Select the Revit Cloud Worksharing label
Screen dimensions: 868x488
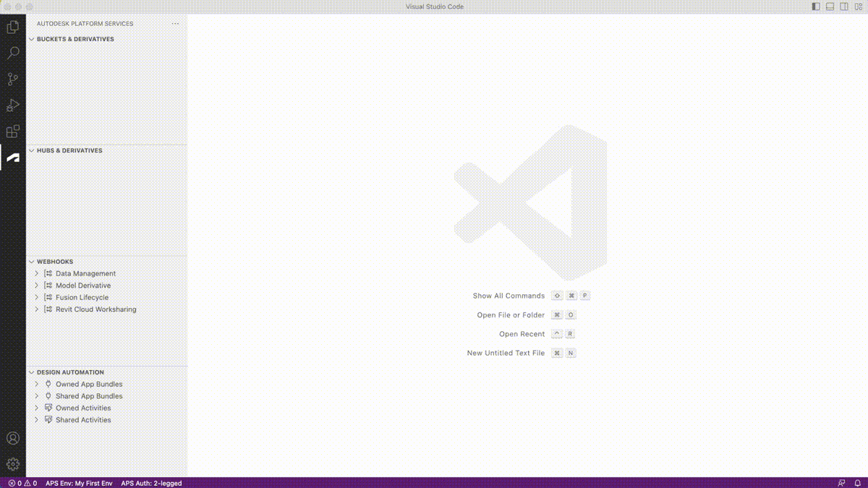[95, 309]
